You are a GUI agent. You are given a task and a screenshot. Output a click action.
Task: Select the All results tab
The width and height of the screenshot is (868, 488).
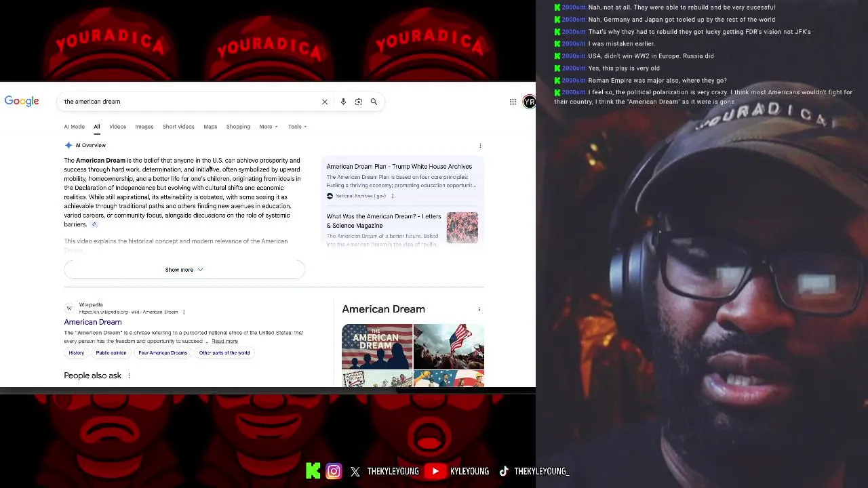click(x=97, y=127)
